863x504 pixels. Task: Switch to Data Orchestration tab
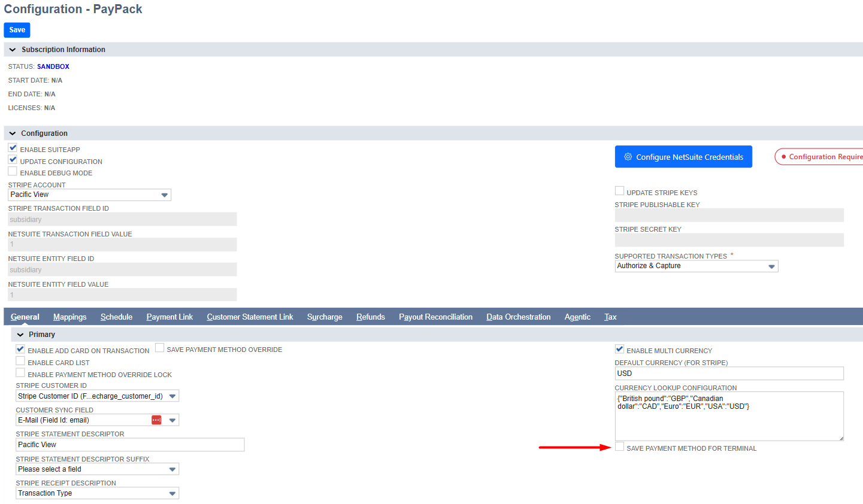[519, 317]
